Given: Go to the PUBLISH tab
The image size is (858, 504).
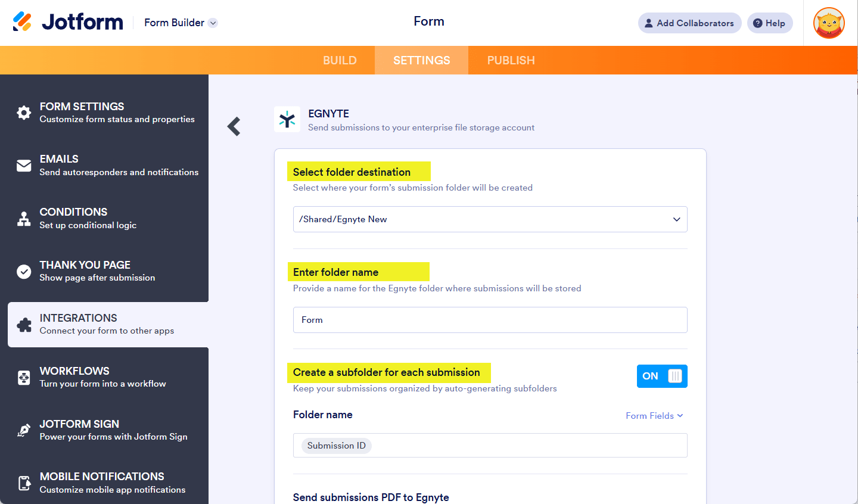Looking at the screenshot, I should coord(511,60).
